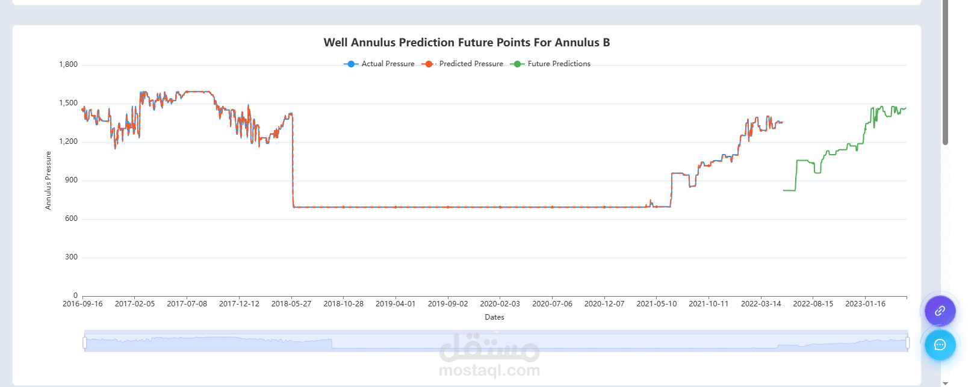Click the Annulus Pressure y-axis title
The height and width of the screenshot is (387, 980).
click(x=48, y=180)
